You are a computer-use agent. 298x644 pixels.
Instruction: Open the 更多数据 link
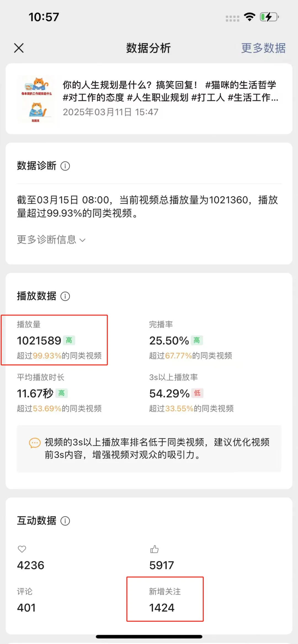point(263,48)
